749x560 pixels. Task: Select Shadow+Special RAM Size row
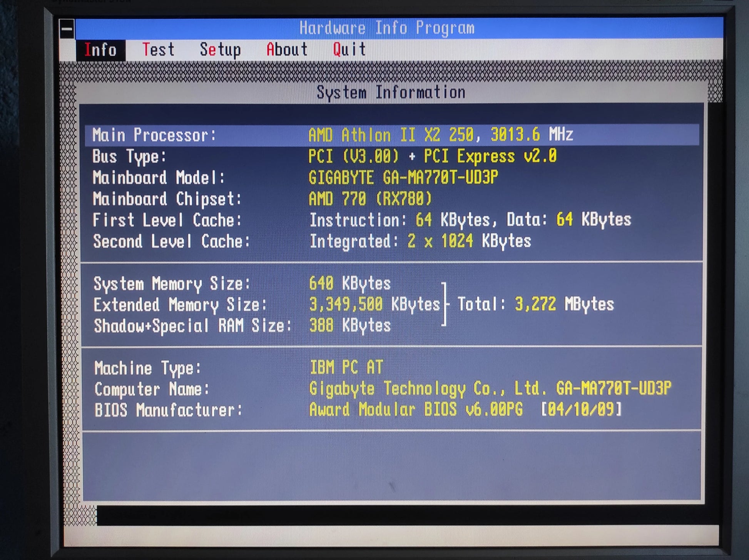point(392,326)
